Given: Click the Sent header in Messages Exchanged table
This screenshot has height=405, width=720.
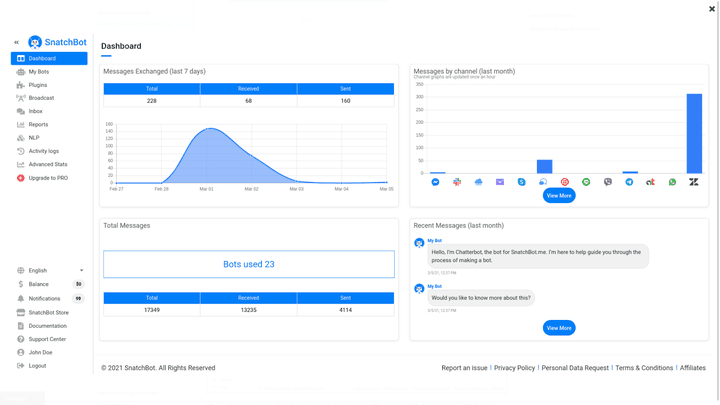Looking at the screenshot, I should tap(345, 89).
